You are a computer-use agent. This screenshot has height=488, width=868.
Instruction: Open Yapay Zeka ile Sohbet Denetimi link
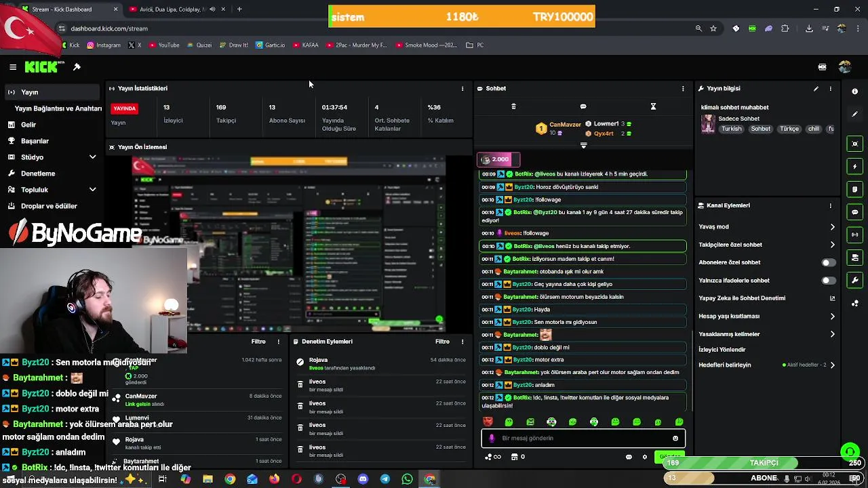click(766, 298)
